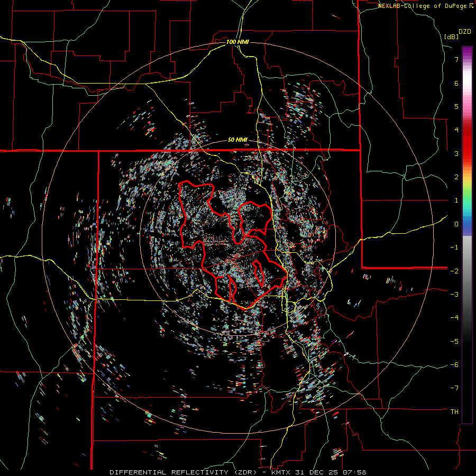Click the 2 dB tick on color scale
This screenshot has width=476, height=476.
456,177
